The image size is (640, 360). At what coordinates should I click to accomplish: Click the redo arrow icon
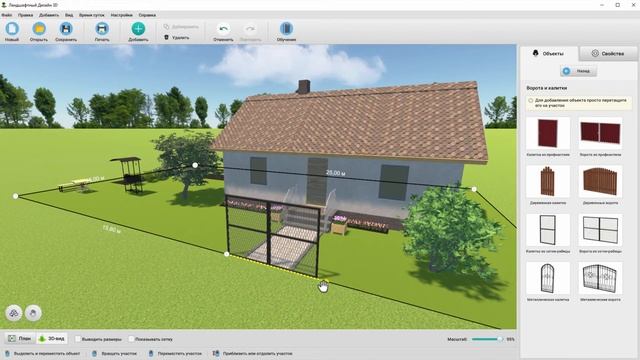coord(250,29)
